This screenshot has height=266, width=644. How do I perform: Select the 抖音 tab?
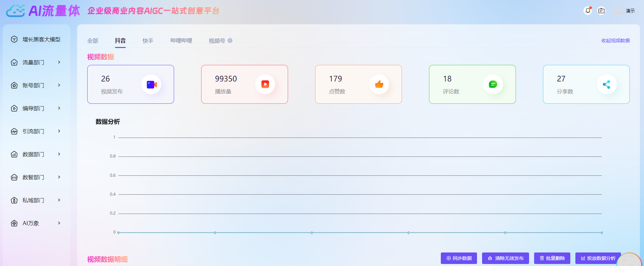pyautogui.click(x=120, y=41)
